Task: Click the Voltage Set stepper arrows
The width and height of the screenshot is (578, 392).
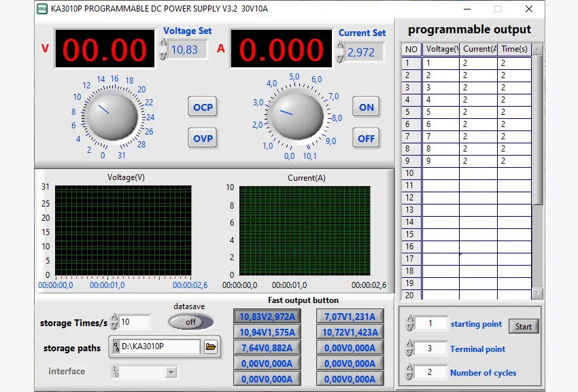Action: coord(163,49)
